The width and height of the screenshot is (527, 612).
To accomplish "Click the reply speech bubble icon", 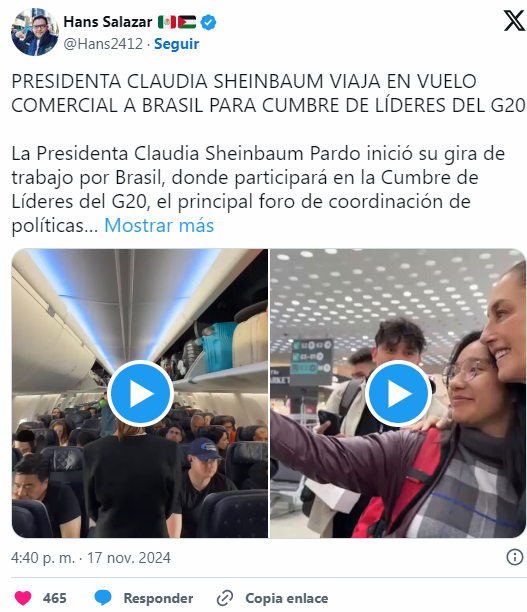I will 103,598.
